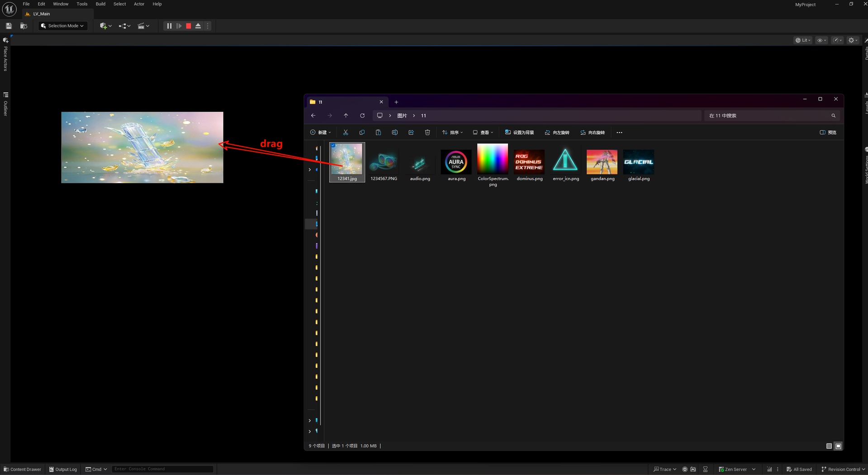
Task: Switch Explorer to details list view
Action: 829,446
